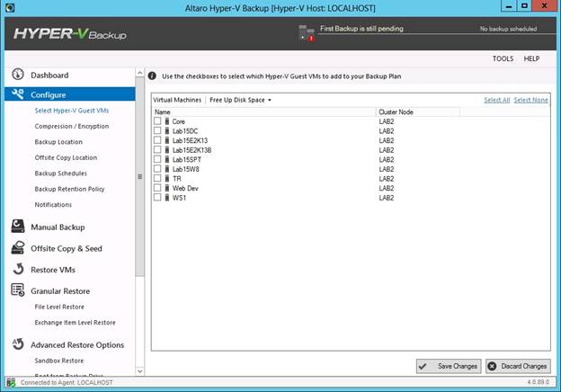Check the Core VM checkbox
This screenshot has width=561, height=392.
157,120
